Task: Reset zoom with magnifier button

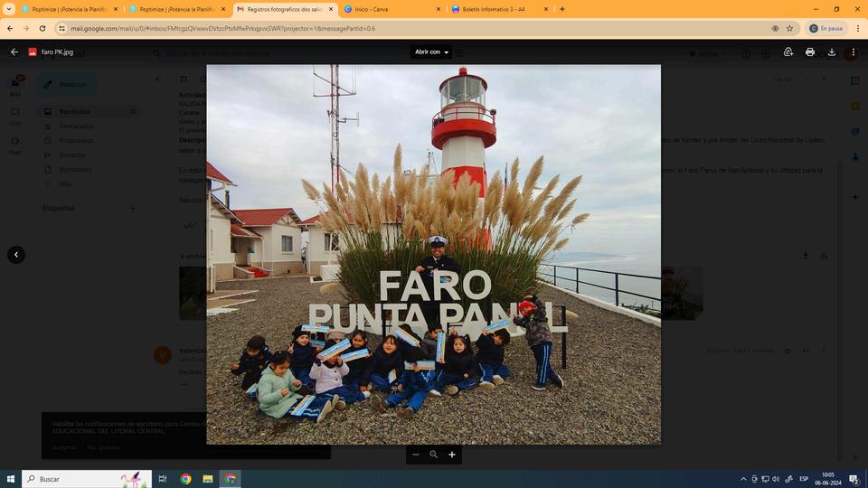Action: click(433, 455)
